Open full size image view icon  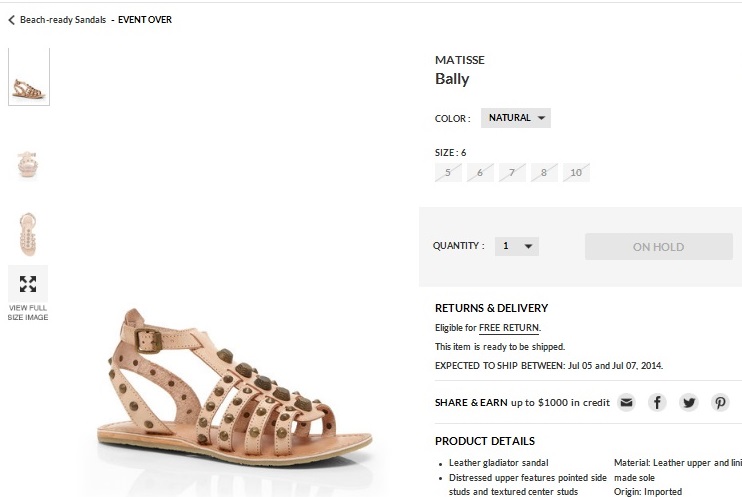pos(28,284)
